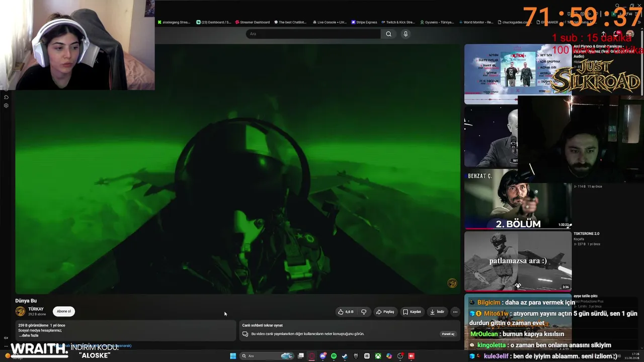The width and height of the screenshot is (644, 362).
Task: Dislike the Dünya Bu video
Action: (364, 312)
